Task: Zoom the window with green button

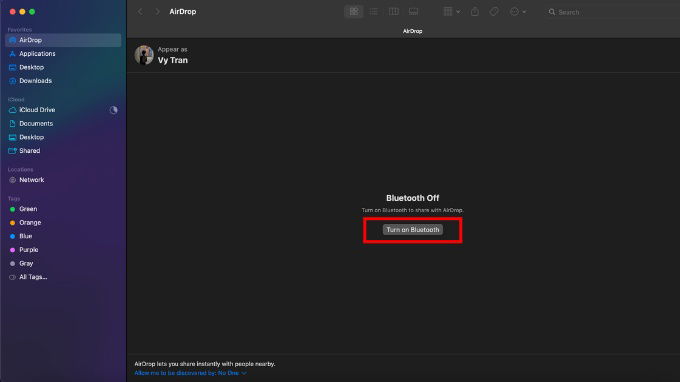Action: click(32, 12)
